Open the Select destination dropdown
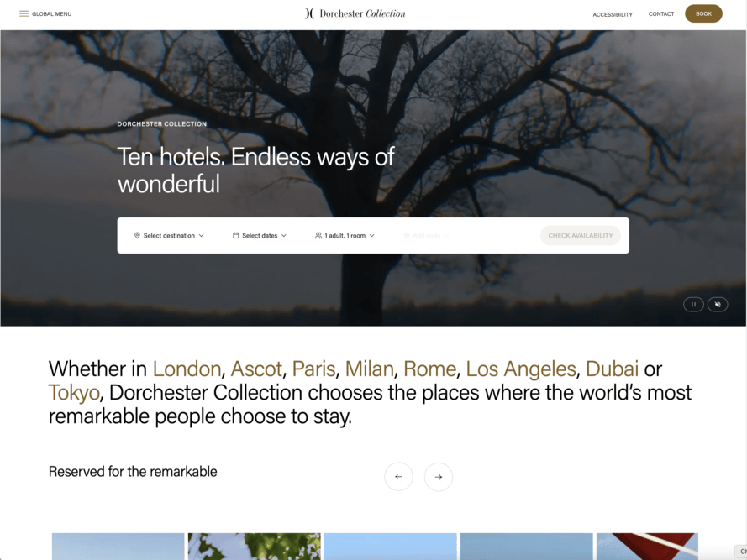Image resolution: width=747 pixels, height=560 pixels. (168, 235)
